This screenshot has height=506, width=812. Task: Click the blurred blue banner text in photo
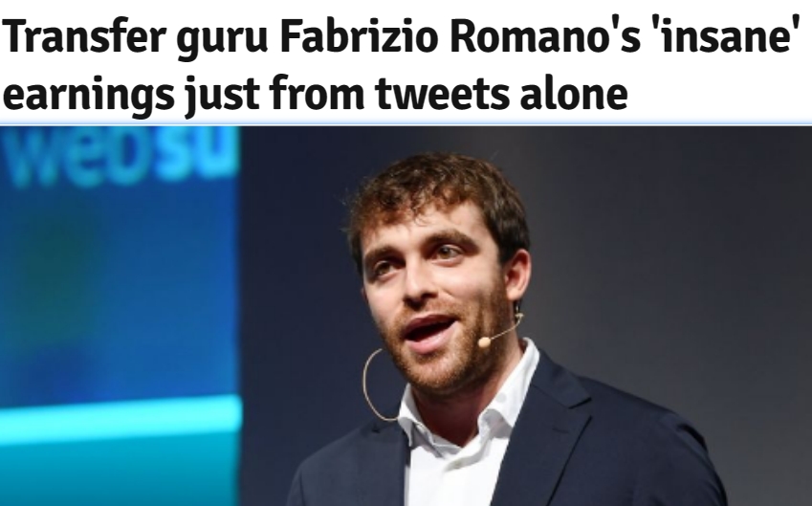(121, 155)
